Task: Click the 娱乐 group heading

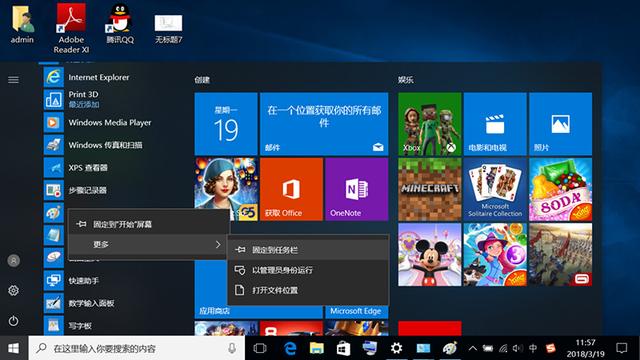Action: click(406, 80)
